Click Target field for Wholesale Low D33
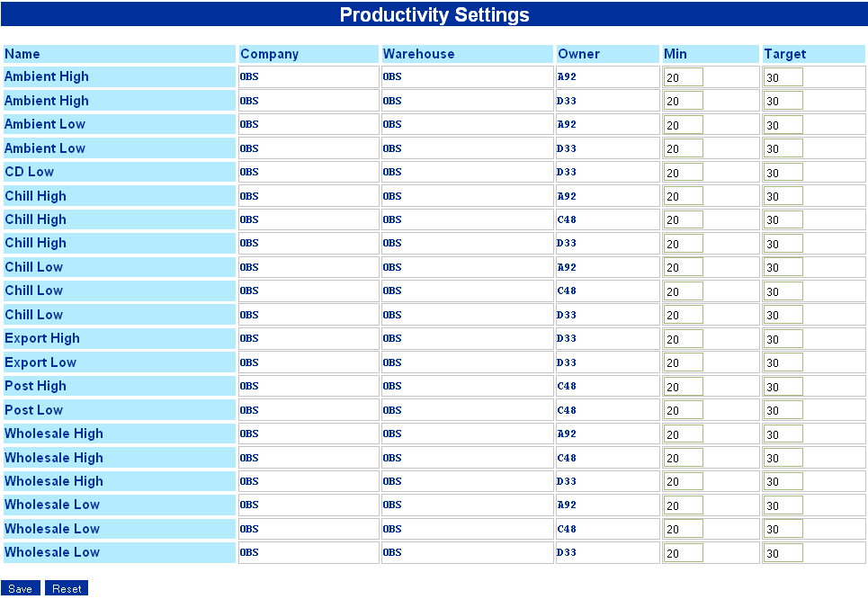Image resolution: width=868 pixels, height=608 pixels. click(783, 553)
